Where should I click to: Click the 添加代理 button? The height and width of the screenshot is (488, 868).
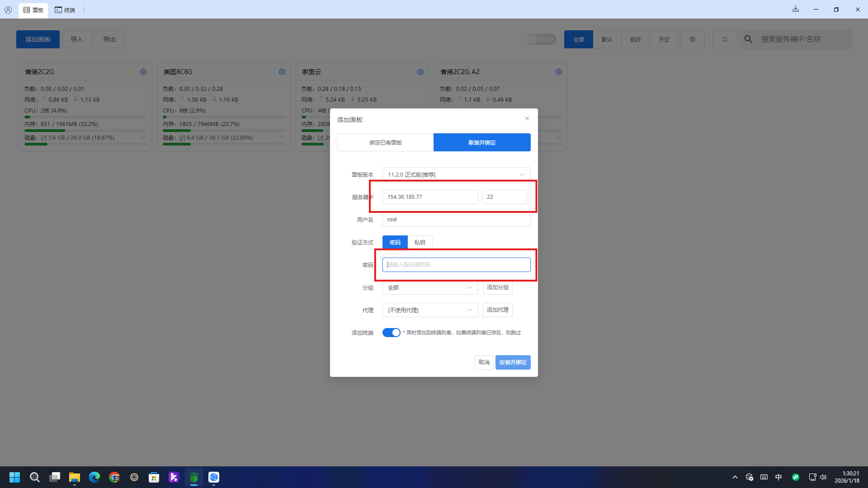coord(497,310)
